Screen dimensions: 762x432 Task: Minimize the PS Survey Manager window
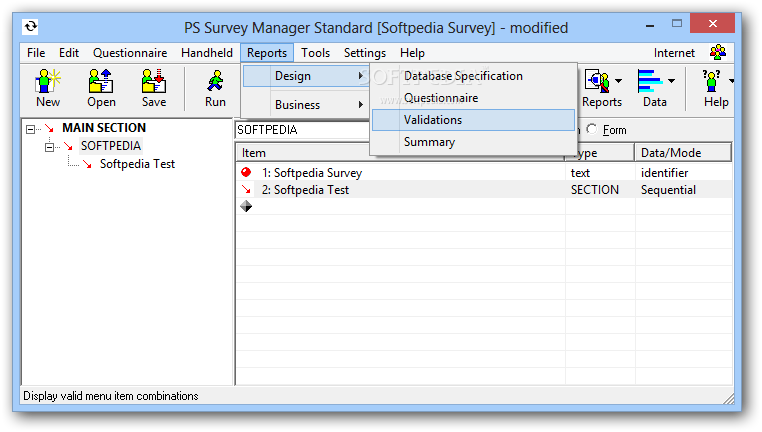tap(650, 24)
